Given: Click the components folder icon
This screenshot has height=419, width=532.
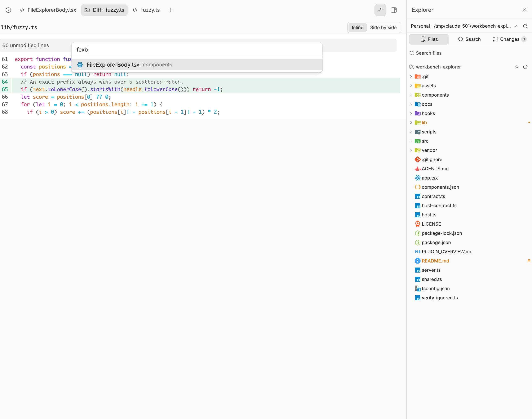Looking at the screenshot, I should [x=417, y=95].
